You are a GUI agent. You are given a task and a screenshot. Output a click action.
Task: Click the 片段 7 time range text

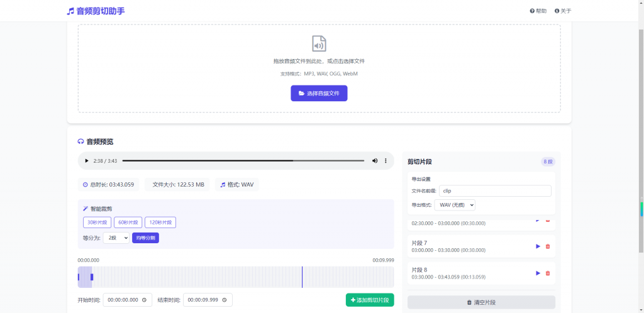(448, 250)
